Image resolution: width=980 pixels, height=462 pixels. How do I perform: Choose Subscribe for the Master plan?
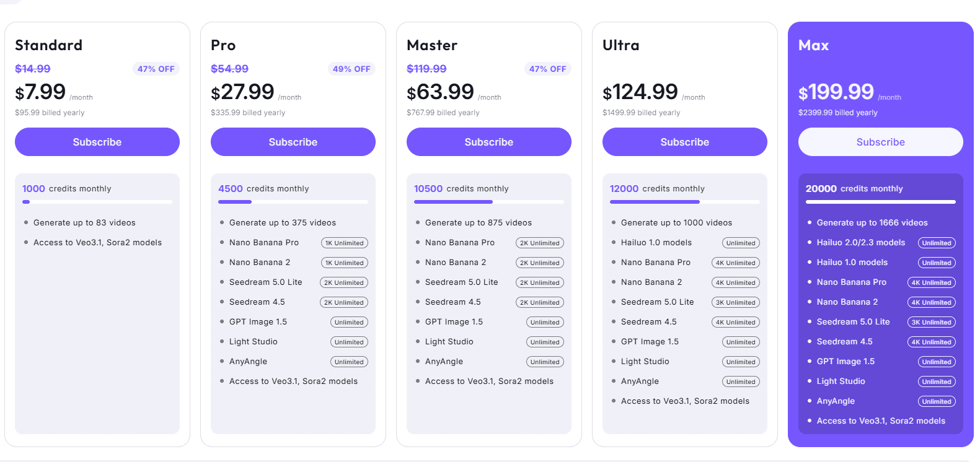(x=489, y=142)
